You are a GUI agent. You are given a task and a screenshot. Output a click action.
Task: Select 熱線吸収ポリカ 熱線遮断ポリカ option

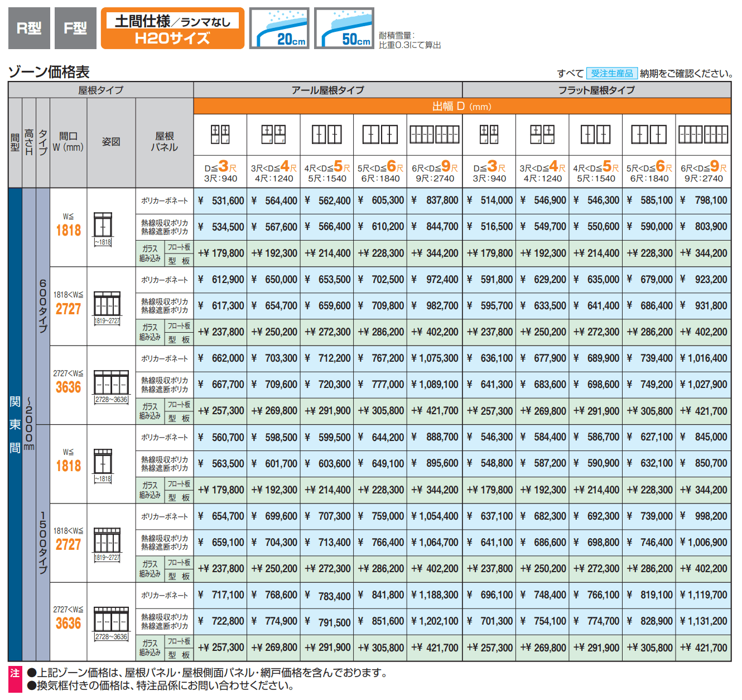coord(165,227)
